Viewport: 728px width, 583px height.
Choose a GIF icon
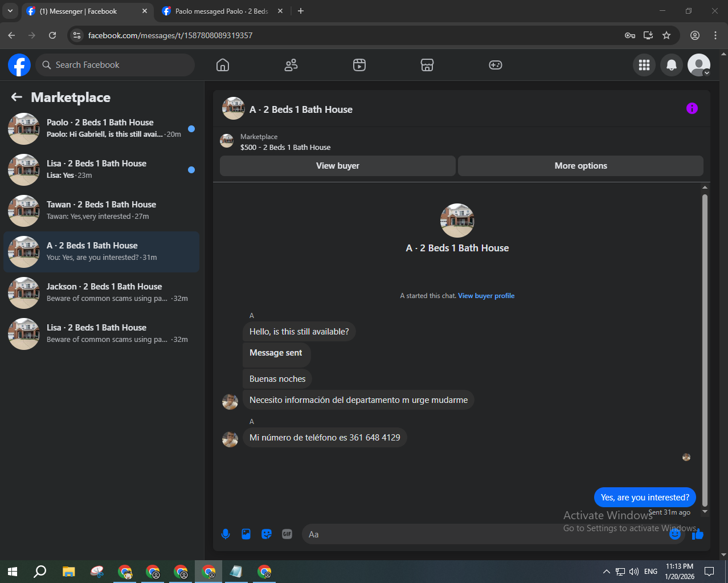[287, 534]
